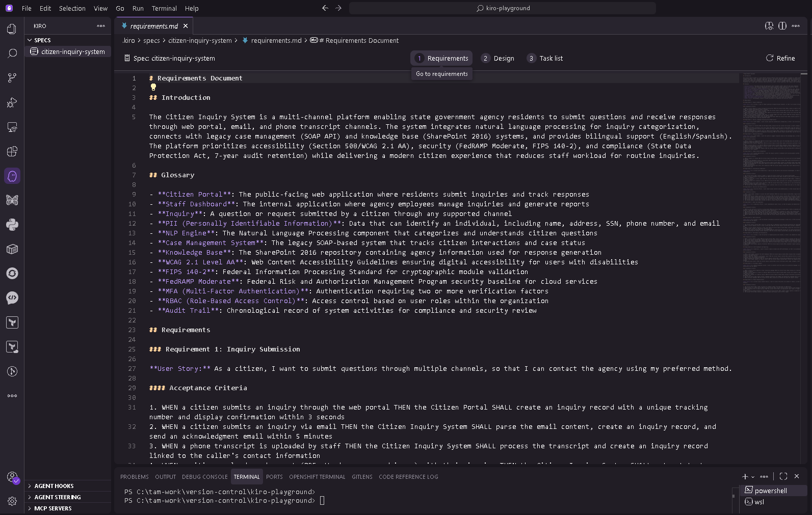Open the Explorer view in activity bar
812x515 pixels.
(x=12, y=29)
